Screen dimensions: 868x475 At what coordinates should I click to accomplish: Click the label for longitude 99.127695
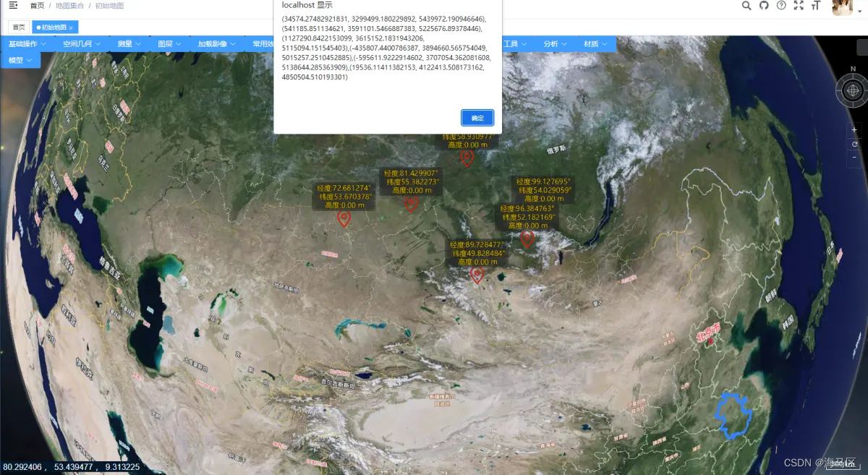point(543,189)
